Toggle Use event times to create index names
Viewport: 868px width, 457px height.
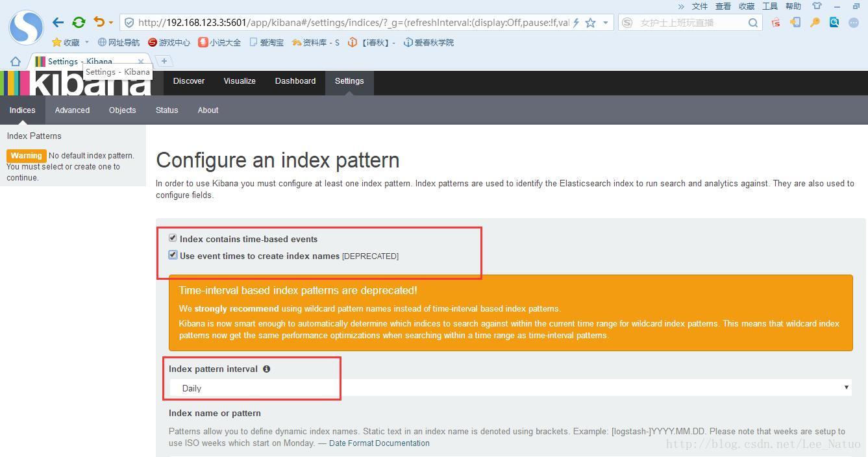173,255
